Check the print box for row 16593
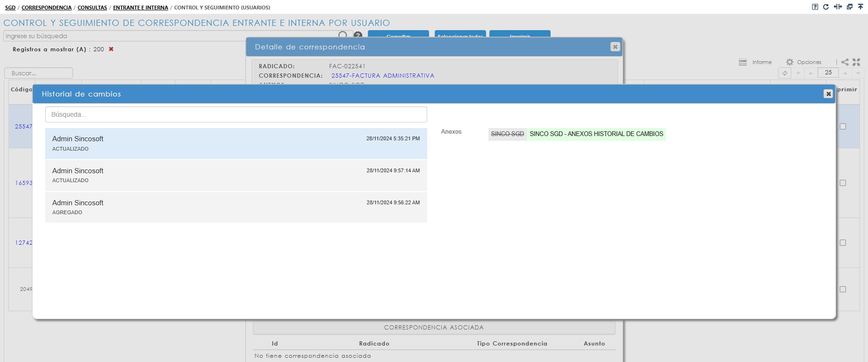Viewport: 868px width, 362px height. (x=843, y=183)
